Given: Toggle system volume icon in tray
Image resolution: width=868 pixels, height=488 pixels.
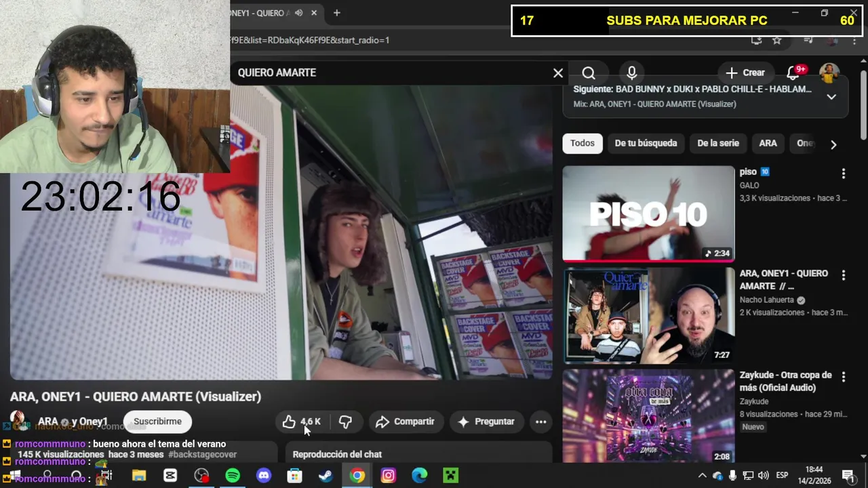Looking at the screenshot, I should (x=764, y=476).
